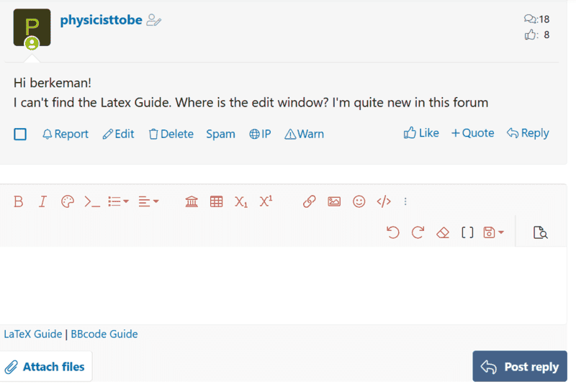Toggle the editor preview mode

[540, 232]
